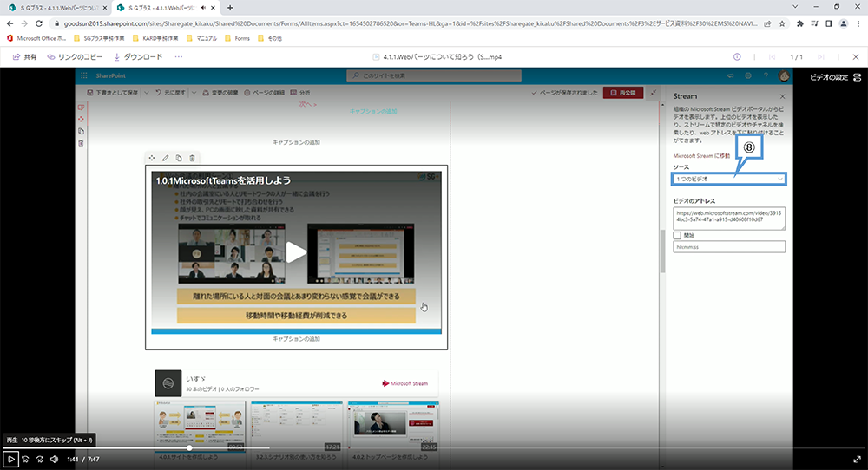The height and width of the screenshot is (470, 868).
Task: Click the section delete trash icon in left rail
Action: pos(81,143)
